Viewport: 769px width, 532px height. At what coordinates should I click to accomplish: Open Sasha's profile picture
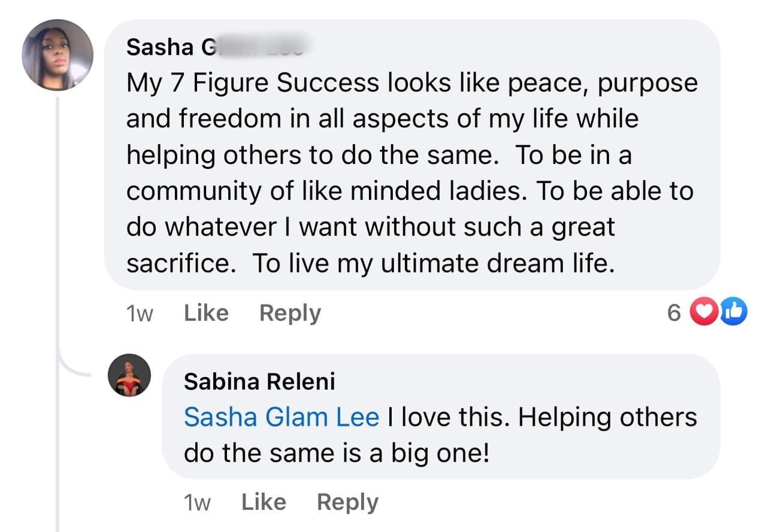[58, 55]
